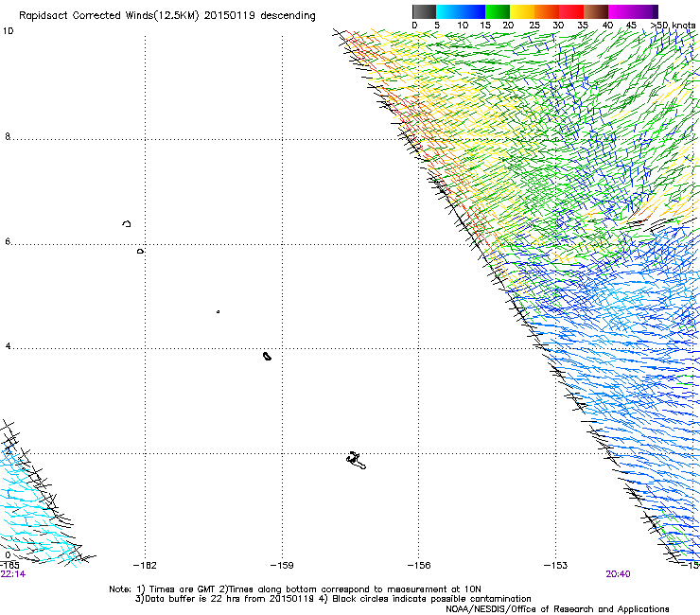Click the longitude '-159' axis label
Image resolution: width=700 pixels, height=615 pixels.
coord(282,566)
